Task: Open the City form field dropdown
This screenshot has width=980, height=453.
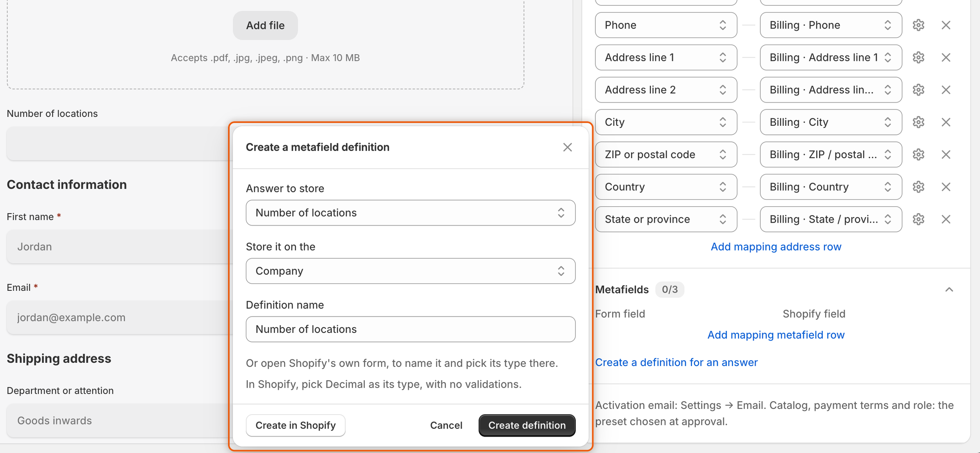Action: (666, 122)
